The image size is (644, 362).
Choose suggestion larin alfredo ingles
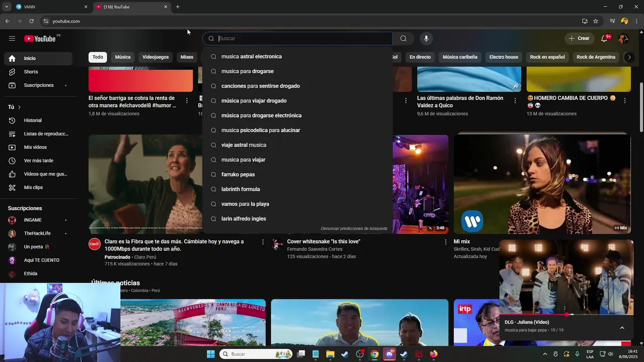297,219
